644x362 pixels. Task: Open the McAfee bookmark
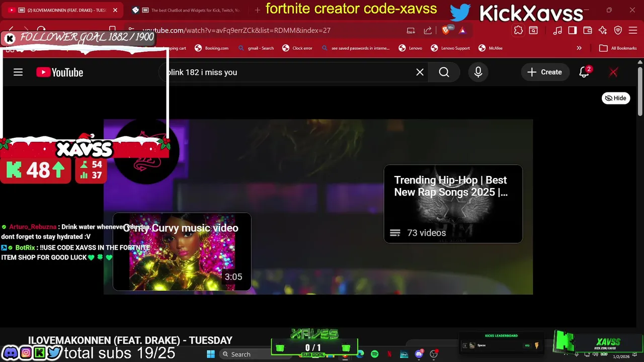(491, 48)
